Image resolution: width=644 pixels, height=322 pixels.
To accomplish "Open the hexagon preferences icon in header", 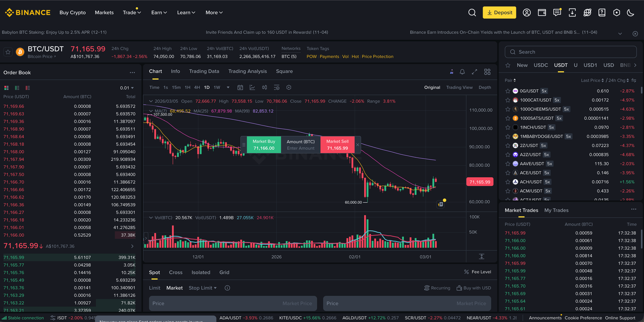I will pyautogui.click(x=616, y=12).
